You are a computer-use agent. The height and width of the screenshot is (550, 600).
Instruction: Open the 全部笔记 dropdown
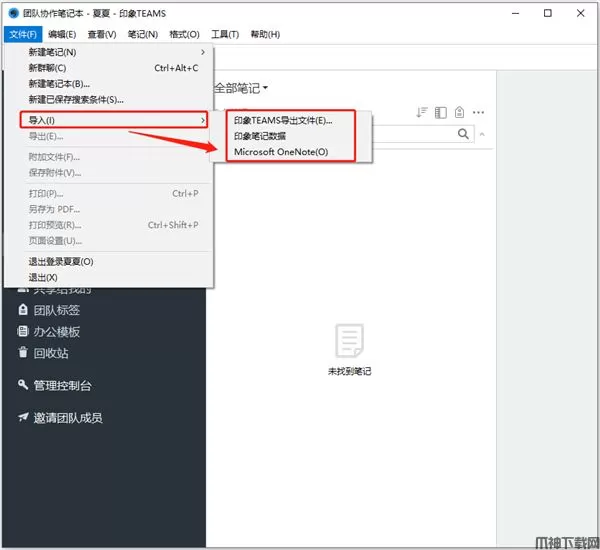click(x=241, y=88)
